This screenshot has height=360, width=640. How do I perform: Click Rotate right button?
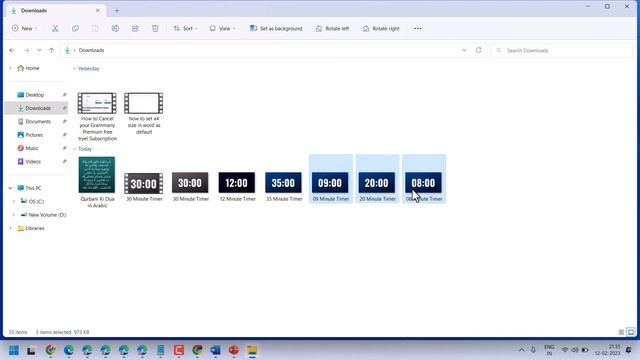[381, 29]
